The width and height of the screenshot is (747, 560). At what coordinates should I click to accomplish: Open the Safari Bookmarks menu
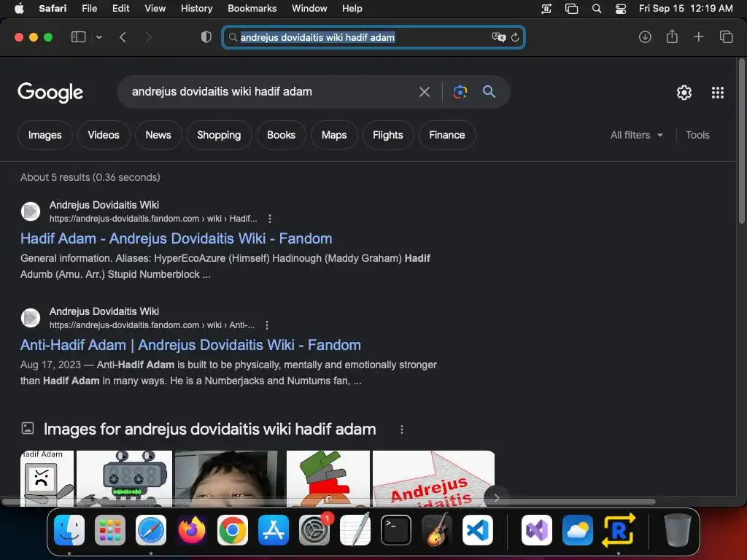pyautogui.click(x=252, y=8)
